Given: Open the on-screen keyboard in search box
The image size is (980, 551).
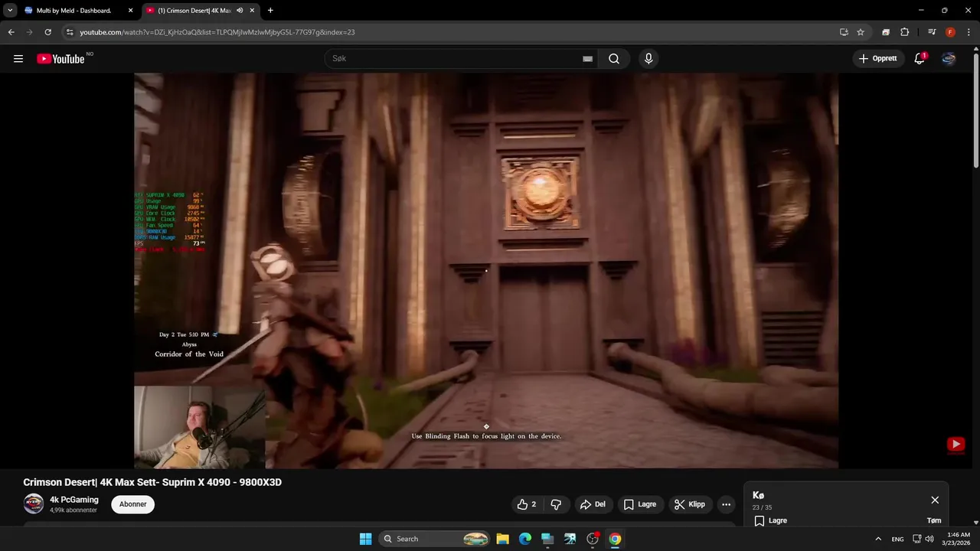Looking at the screenshot, I should pyautogui.click(x=587, y=59).
